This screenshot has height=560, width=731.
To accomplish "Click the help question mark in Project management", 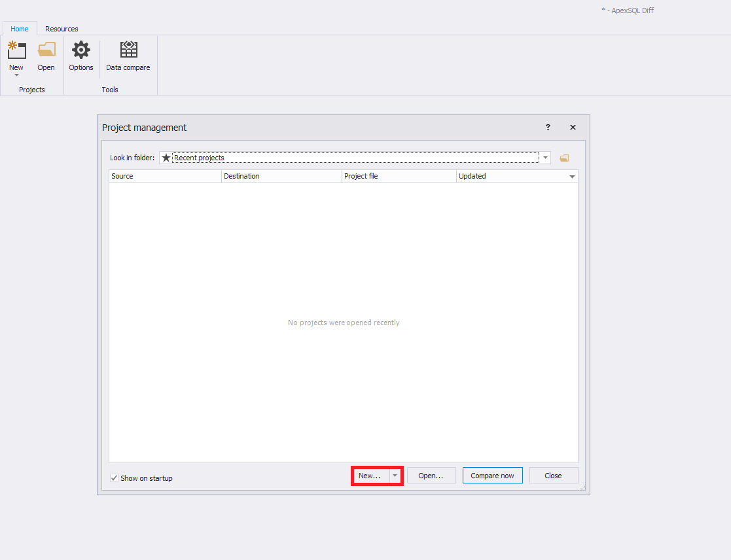I will (x=548, y=127).
